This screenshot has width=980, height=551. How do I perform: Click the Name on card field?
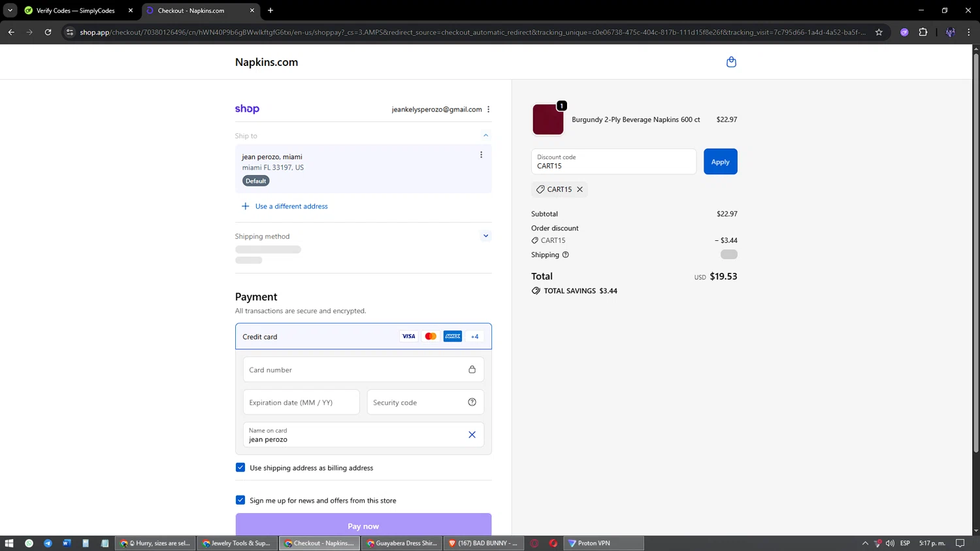(x=363, y=435)
